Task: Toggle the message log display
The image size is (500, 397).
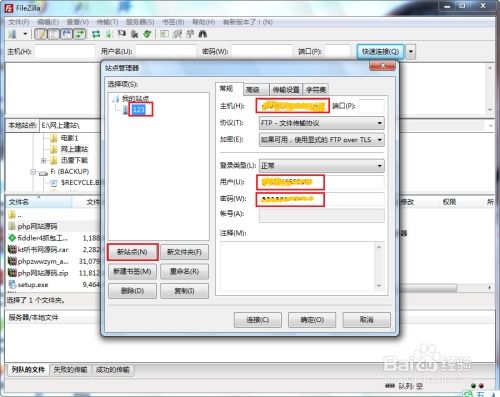Action: click(41, 34)
